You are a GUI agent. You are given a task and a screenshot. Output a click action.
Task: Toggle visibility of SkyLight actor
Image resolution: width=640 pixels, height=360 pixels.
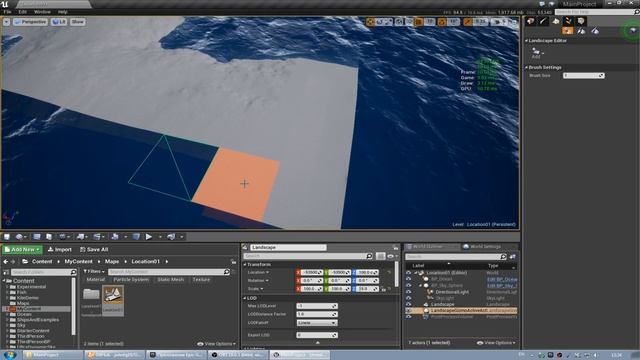(409, 298)
